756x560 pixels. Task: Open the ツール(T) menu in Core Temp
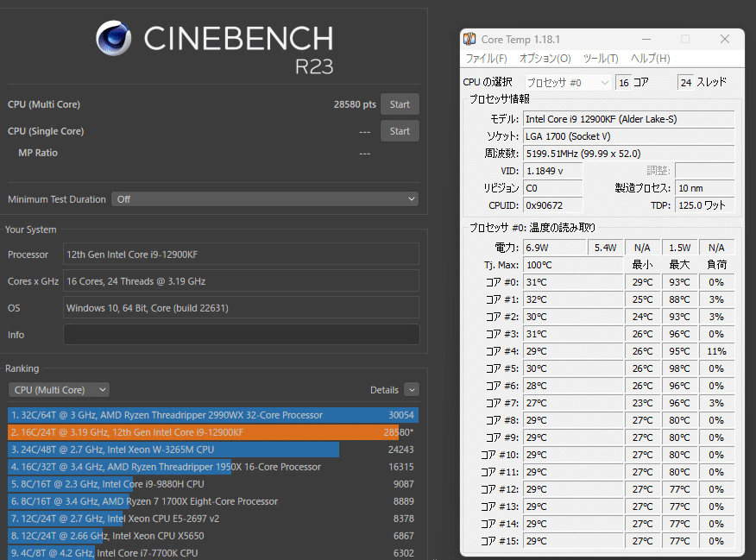click(601, 59)
